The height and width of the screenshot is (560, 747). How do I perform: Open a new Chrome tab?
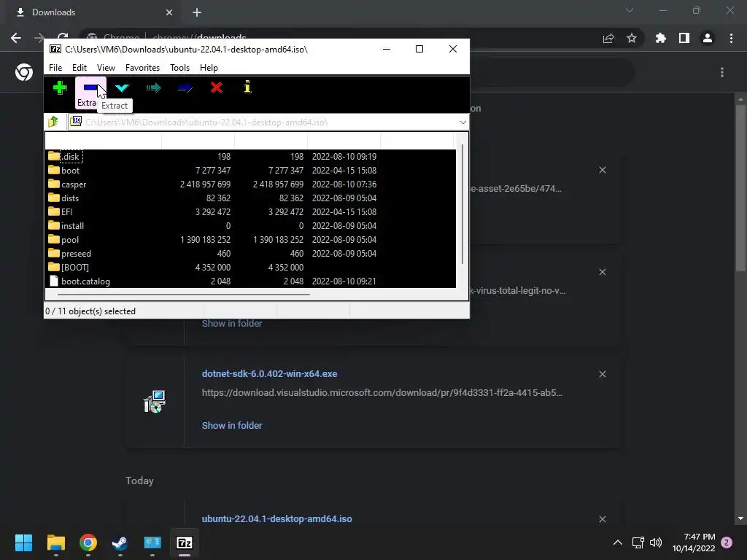[x=197, y=12]
